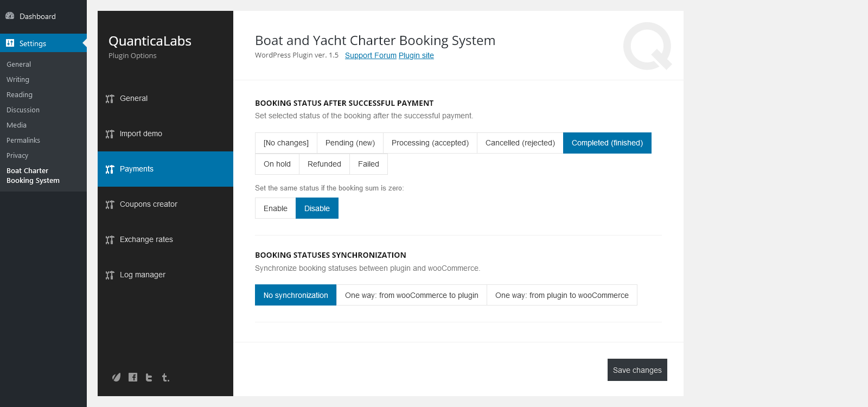The image size is (868, 407).
Task: Open the Exchange rates tab
Action: (146, 239)
